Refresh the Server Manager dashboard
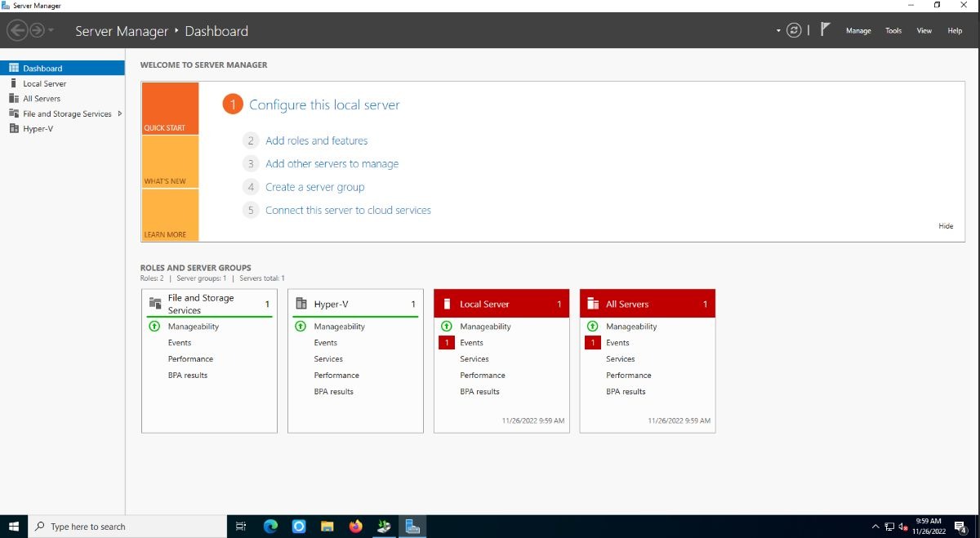 click(794, 30)
